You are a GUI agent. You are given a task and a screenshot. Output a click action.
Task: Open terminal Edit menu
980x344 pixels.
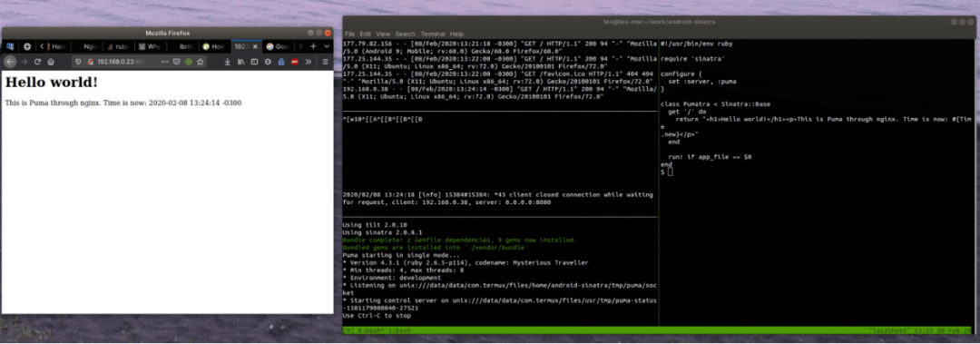[366, 34]
